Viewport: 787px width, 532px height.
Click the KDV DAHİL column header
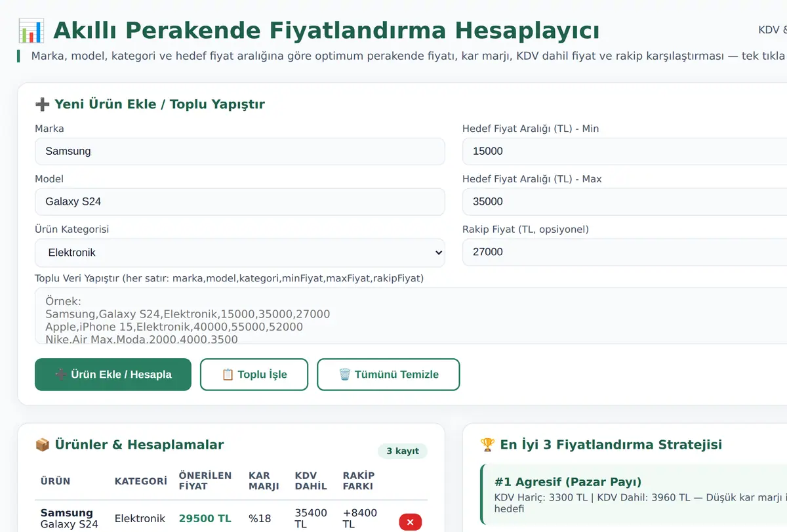(x=311, y=481)
